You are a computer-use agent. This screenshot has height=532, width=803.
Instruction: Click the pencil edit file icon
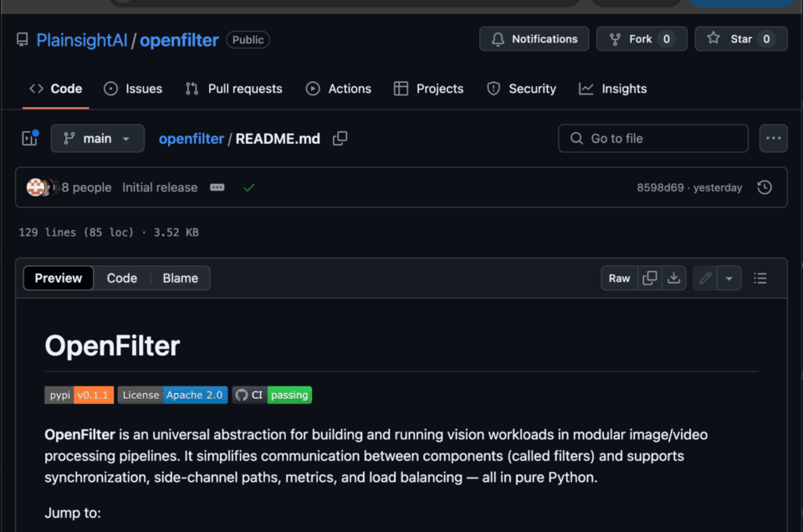coord(705,279)
